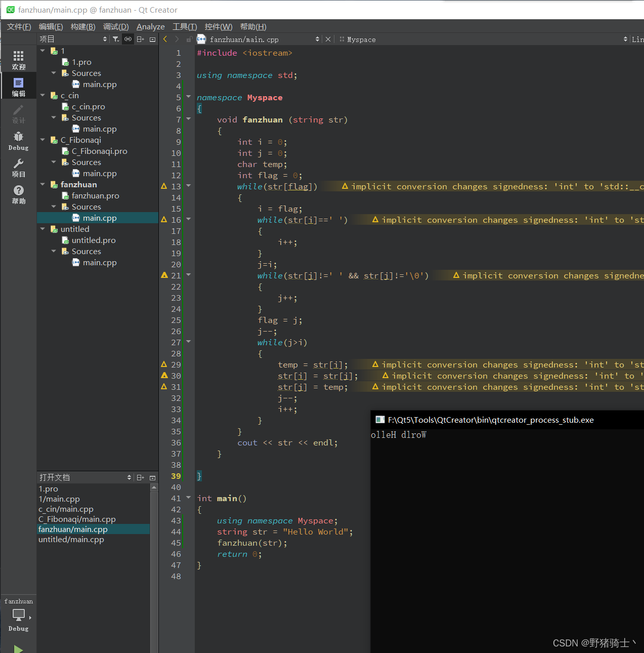
Task: Fold the while loop at line 27
Action: [189, 342]
